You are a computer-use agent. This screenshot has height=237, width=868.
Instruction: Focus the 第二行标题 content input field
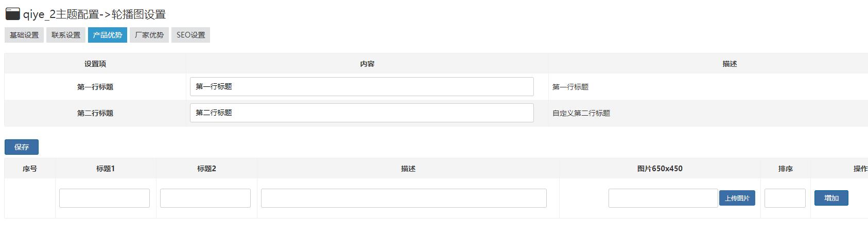tap(362, 113)
